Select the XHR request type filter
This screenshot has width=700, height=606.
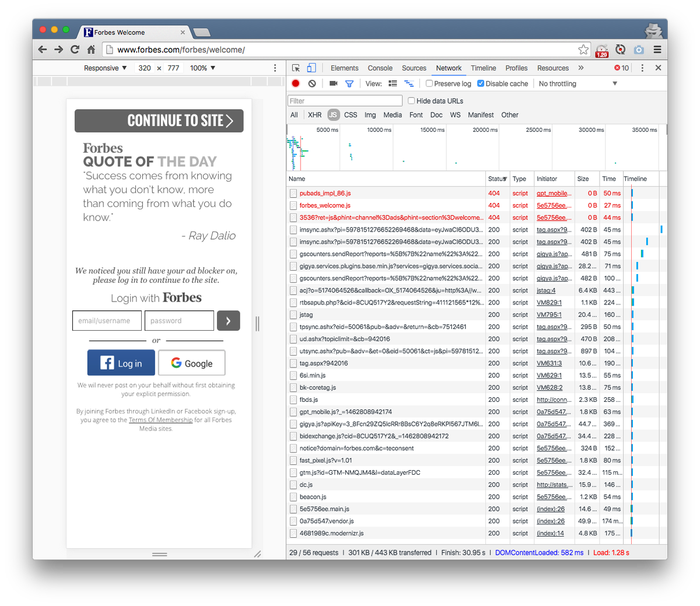tap(314, 115)
